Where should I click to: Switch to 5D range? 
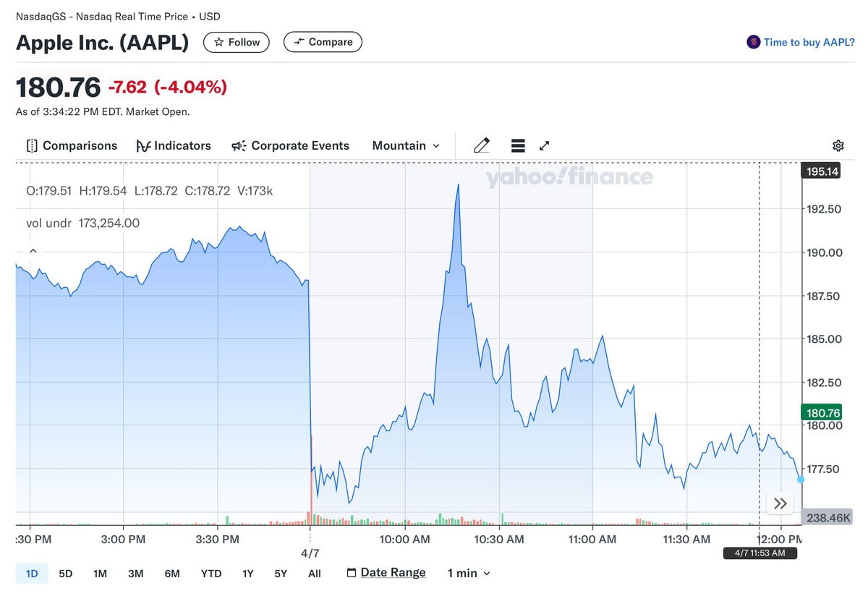[66, 574]
